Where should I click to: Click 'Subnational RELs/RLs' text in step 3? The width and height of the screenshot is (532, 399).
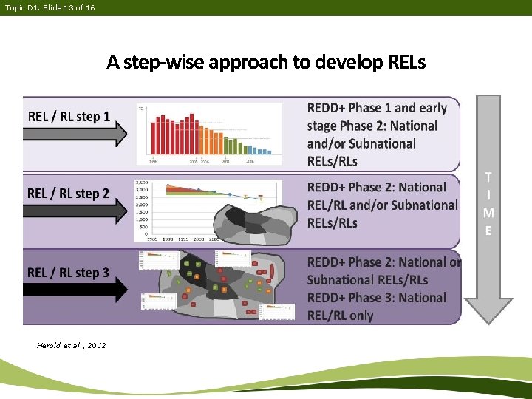coord(367,280)
